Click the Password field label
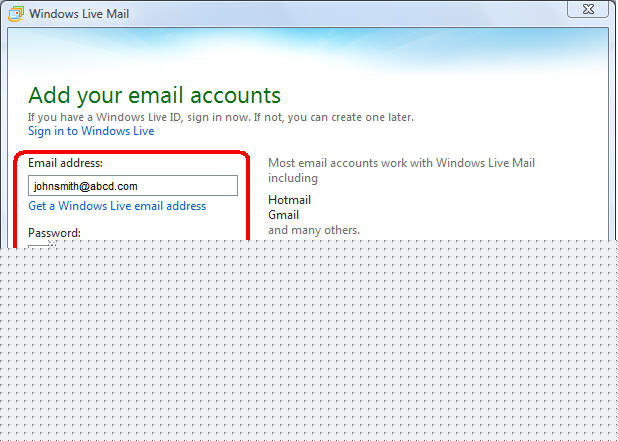The image size is (618, 441). 54,233
